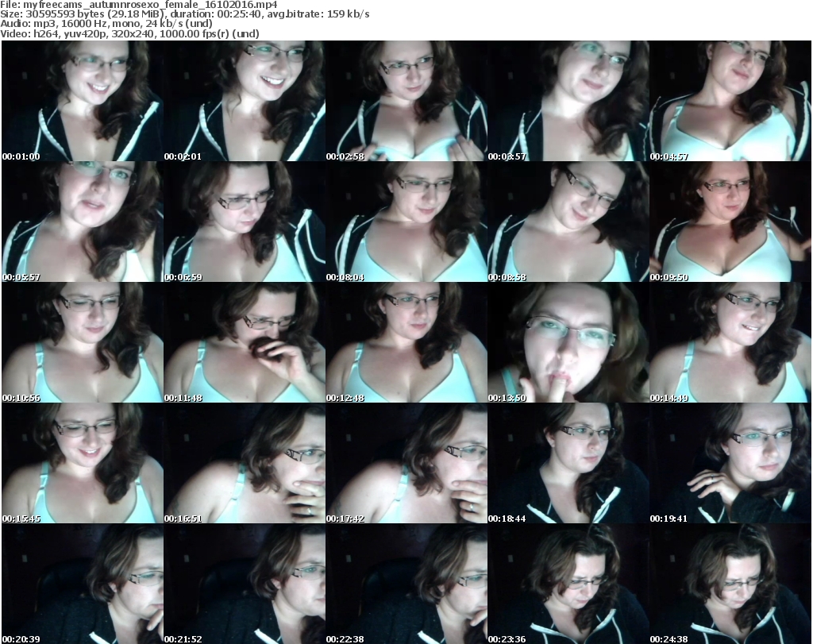
Task: Select the thumbnail stamped 00:08:04
Action: [406, 222]
